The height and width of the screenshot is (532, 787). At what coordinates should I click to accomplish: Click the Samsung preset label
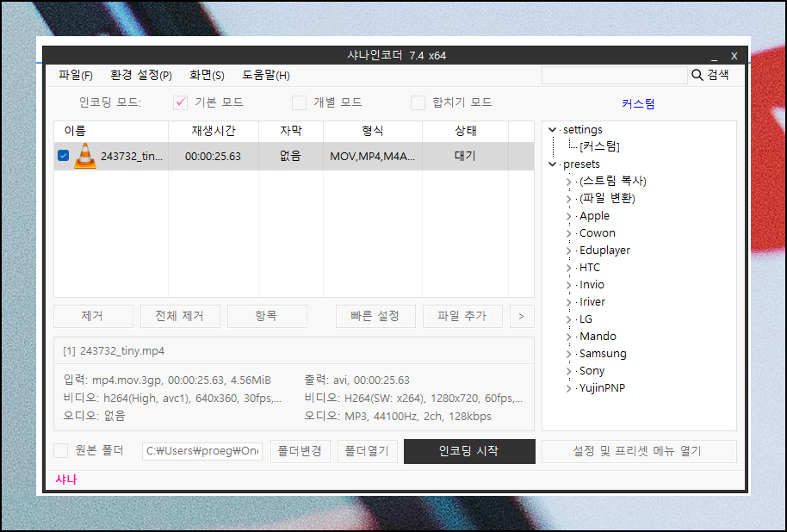tap(603, 354)
